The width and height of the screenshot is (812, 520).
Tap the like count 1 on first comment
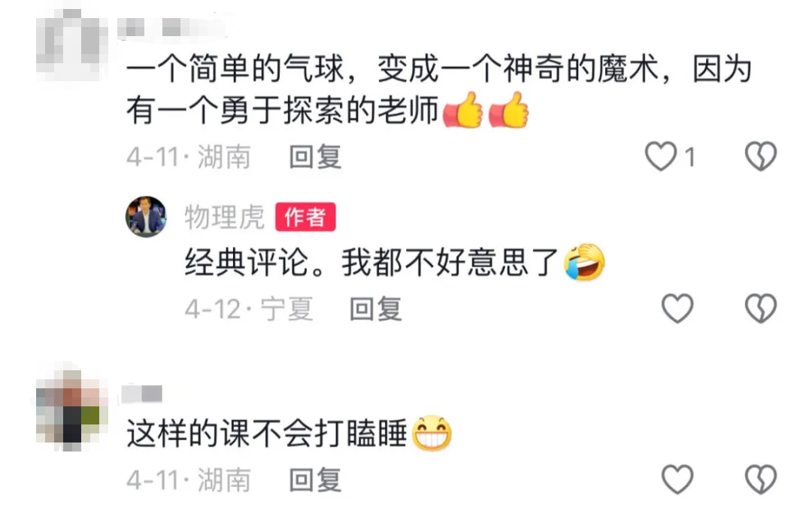[x=689, y=157]
